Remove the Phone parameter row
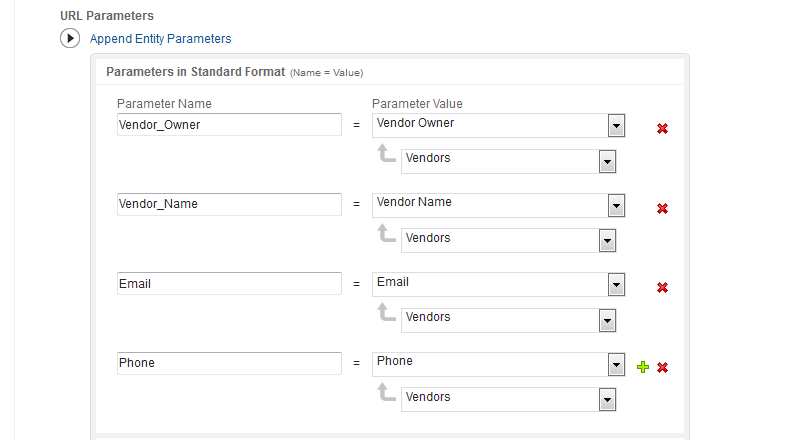The height and width of the screenshot is (440, 792). click(x=662, y=367)
